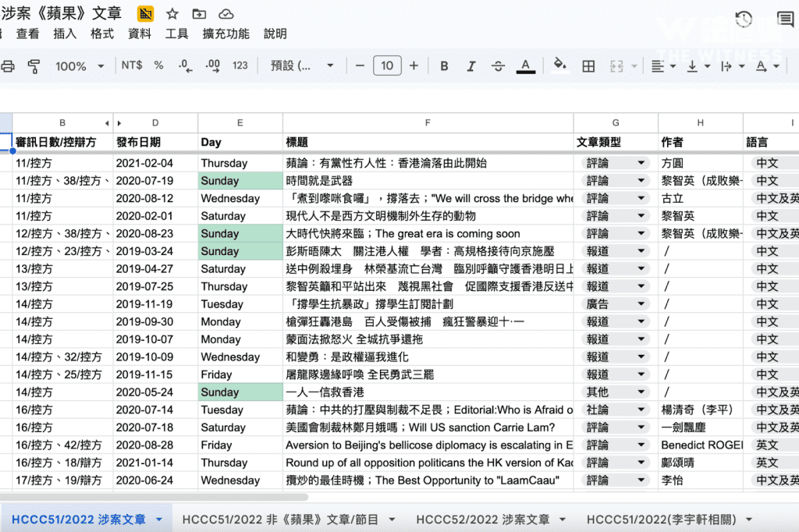Open the font family dropdown
The image size is (799, 532).
(302, 66)
